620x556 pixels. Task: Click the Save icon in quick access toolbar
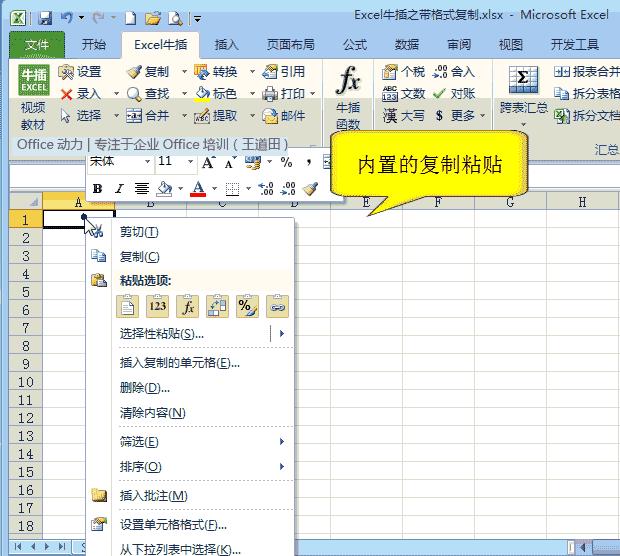click(x=45, y=18)
